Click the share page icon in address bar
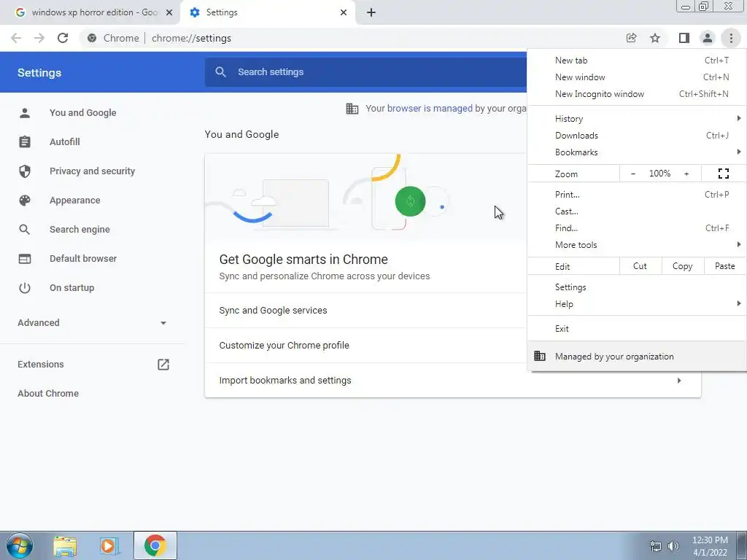 tap(631, 38)
